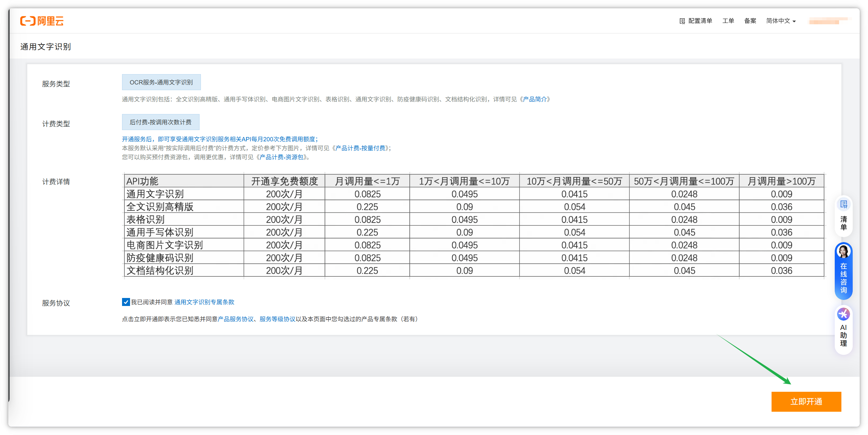This screenshot has height=435, width=868.
Task: Open the AI assistant icon
Action: 843,314
